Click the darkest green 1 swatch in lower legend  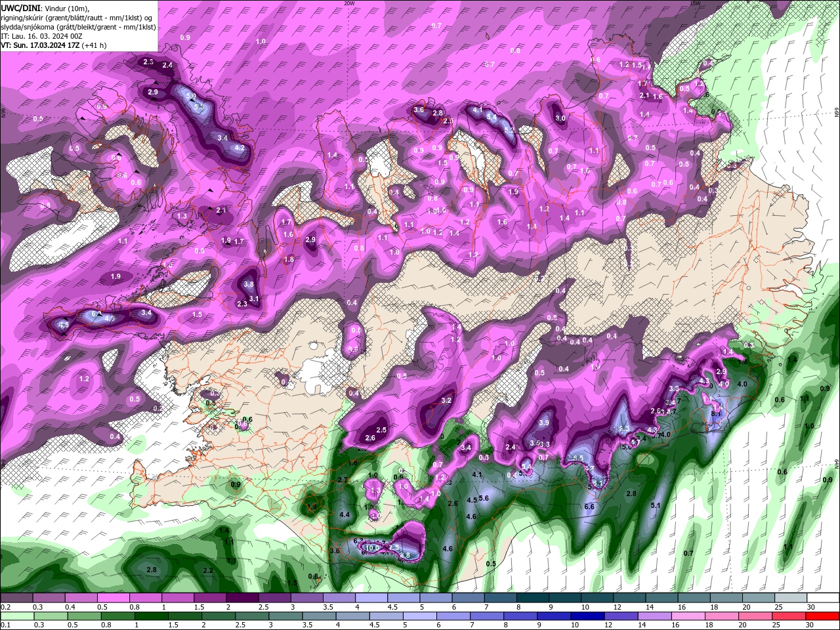click(152, 616)
